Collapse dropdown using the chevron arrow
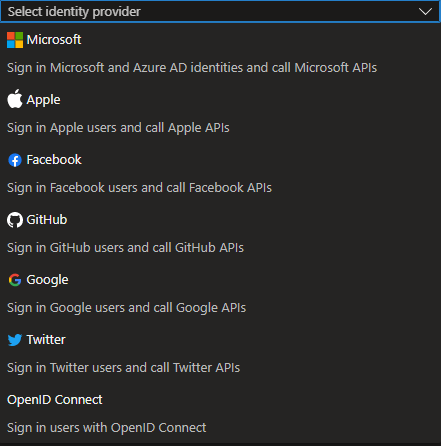Viewport: 441px width, 446px height. 425,12
